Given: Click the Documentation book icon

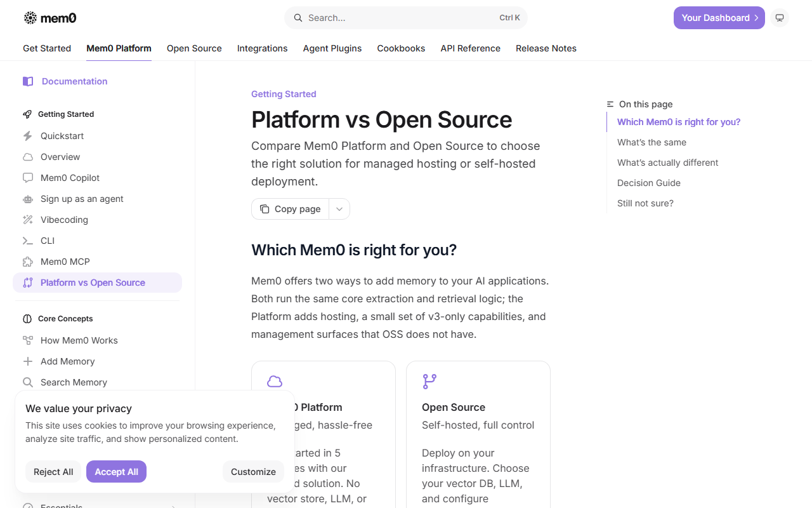Looking at the screenshot, I should [28, 81].
